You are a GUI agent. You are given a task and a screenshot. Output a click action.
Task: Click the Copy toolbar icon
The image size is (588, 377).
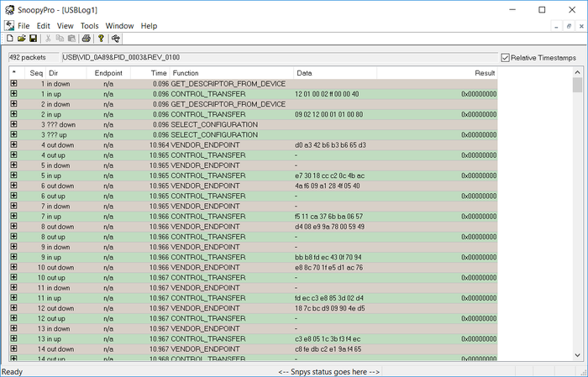(60, 39)
